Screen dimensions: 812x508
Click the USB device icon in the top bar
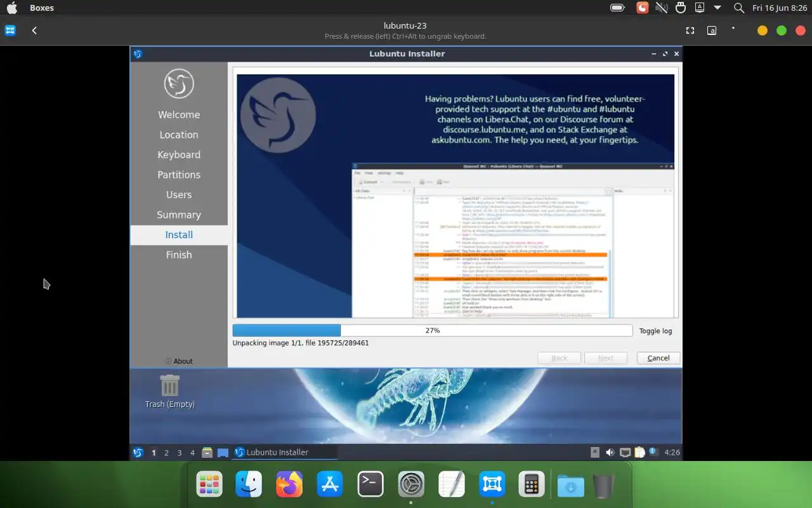coord(681,8)
